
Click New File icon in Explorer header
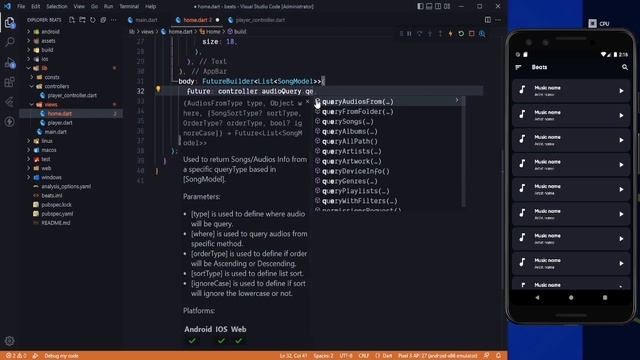point(72,20)
